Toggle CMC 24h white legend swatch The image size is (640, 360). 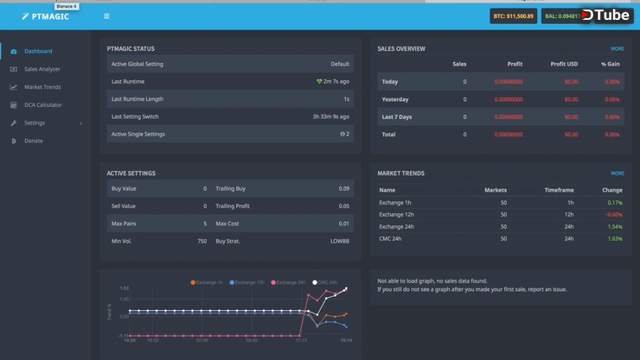click(x=315, y=282)
